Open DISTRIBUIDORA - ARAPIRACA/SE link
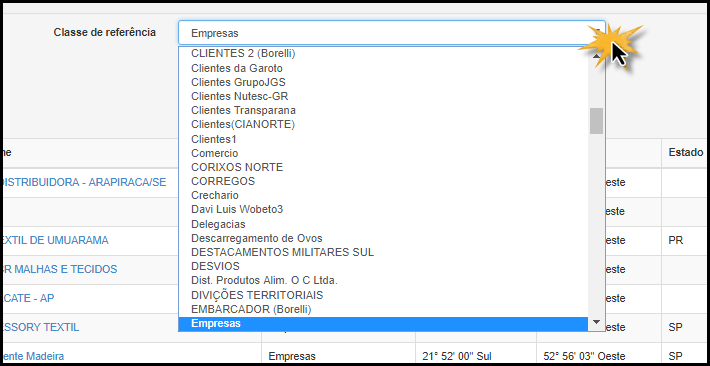Screen dimensions: 710x366 pyautogui.click(x=84, y=182)
